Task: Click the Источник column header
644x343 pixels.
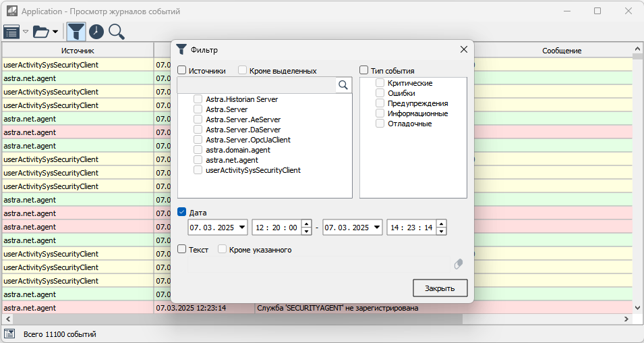Action: click(x=78, y=51)
